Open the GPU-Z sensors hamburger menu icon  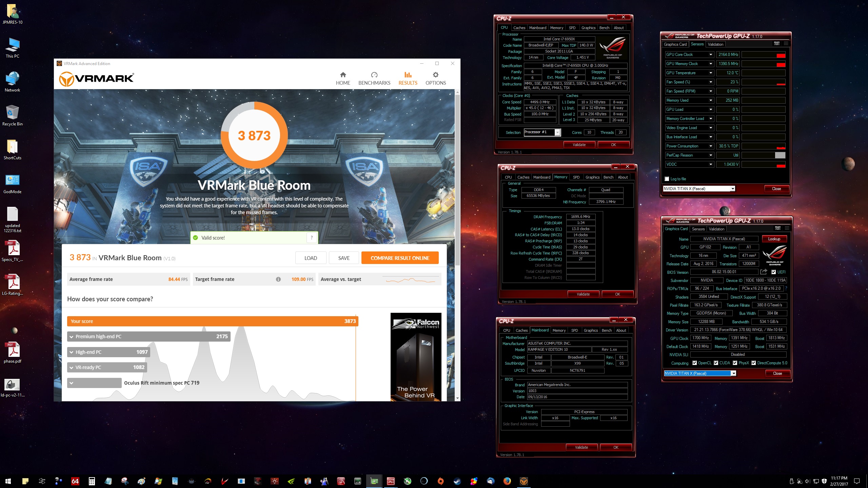[x=786, y=44]
